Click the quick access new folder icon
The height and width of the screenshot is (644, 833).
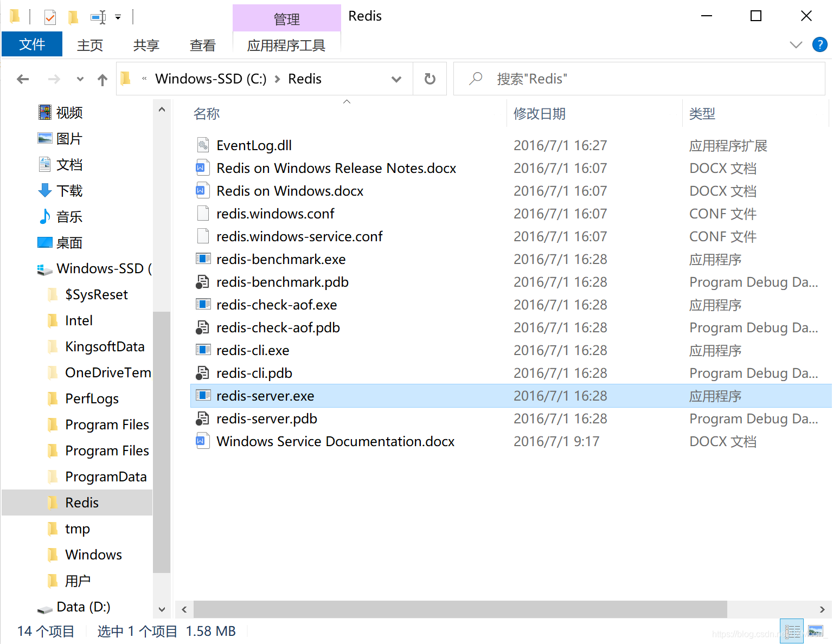click(x=73, y=17)
